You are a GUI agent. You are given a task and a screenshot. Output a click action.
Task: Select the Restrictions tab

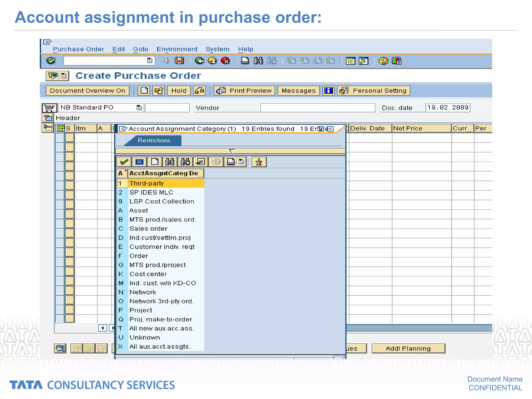(x=154, y=141)
